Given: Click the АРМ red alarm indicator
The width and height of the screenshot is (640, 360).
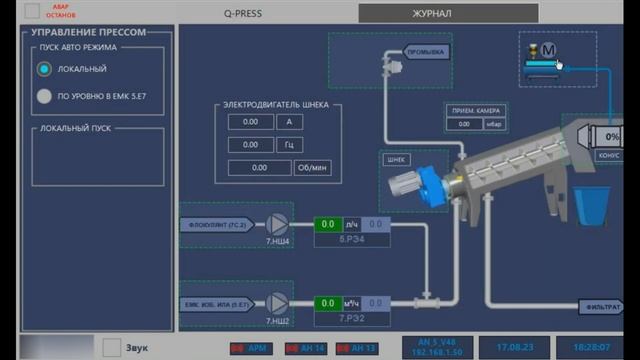Looking at the screenshot, I should (251, 348).
